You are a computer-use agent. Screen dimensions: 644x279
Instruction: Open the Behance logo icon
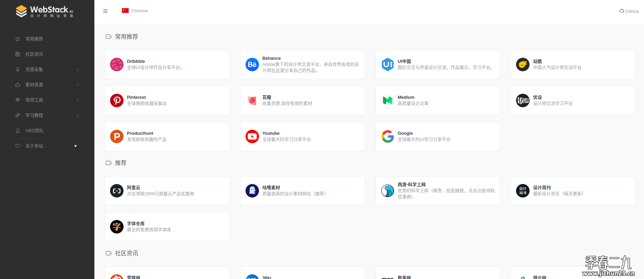point(252,64)
